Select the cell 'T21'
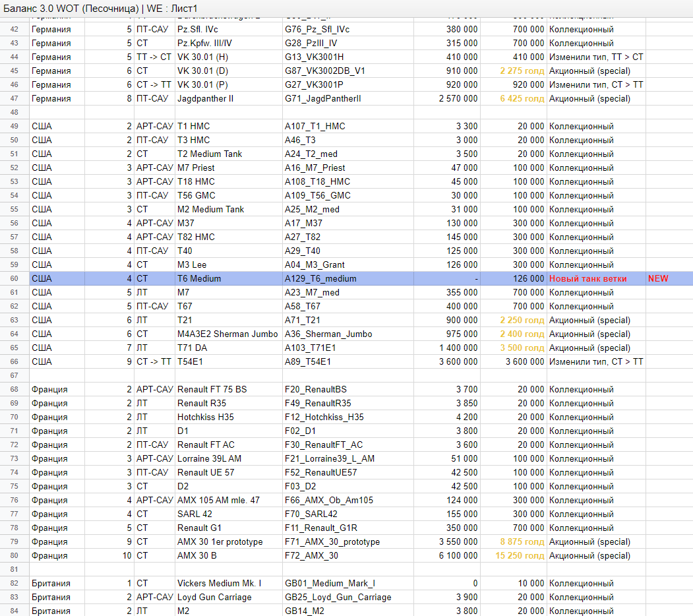 pyautogui.click(x=229, y=320)
